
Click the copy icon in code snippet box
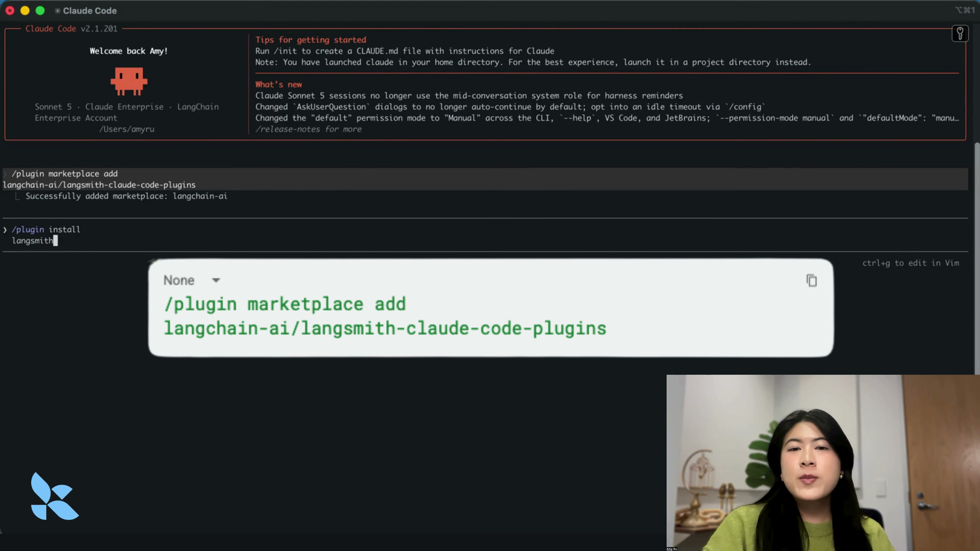pos(811,280)
